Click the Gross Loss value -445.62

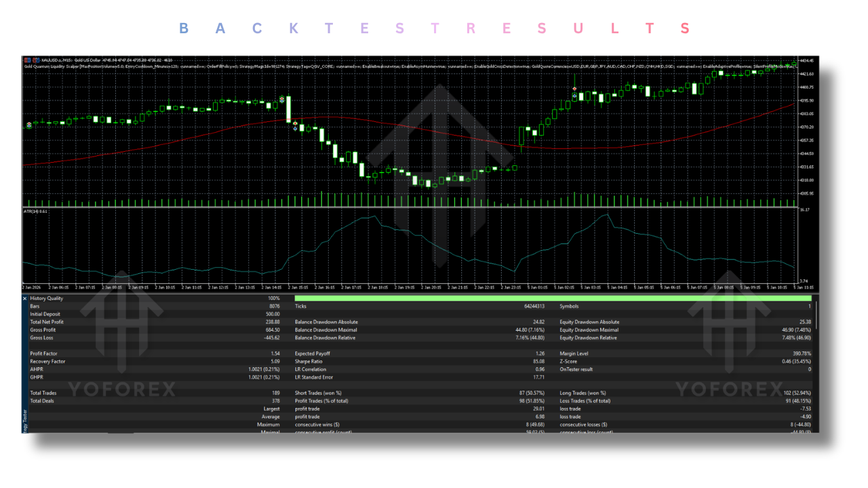[272, 338]
